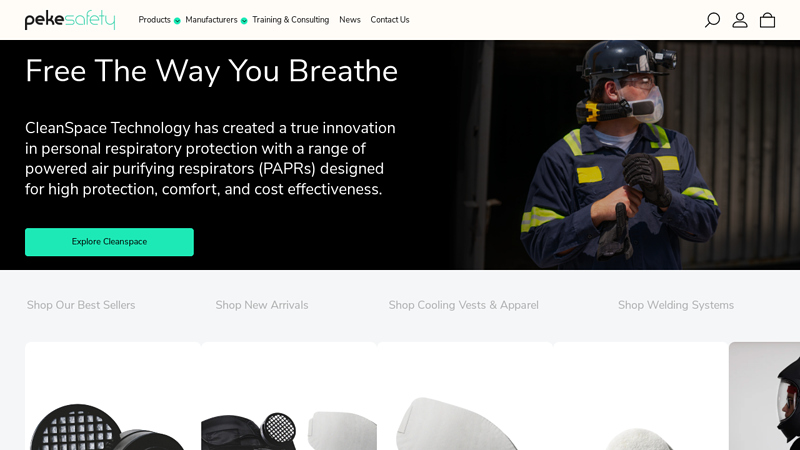Expand the Manufacturers dropdown arrow
This screenshot has height=450, width=800.
point(244,21)
